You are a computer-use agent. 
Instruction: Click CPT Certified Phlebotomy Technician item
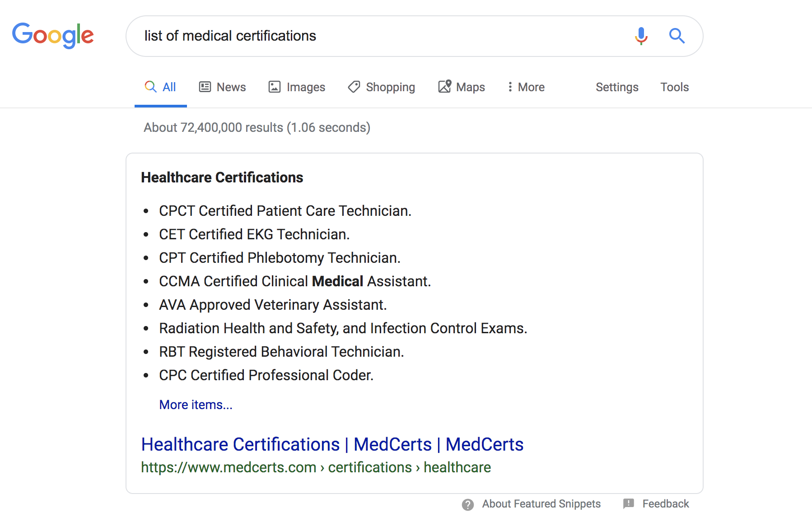pyautogui.click(x=280, y=258)
